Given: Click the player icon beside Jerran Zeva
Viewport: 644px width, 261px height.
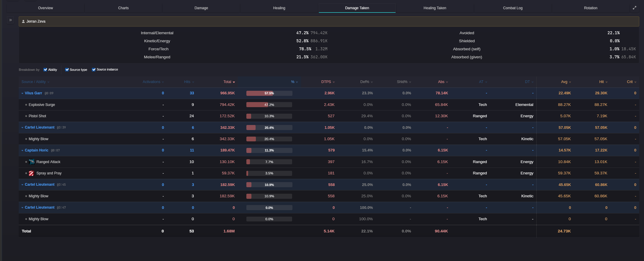Looking at the screenshot, I should coord(23,21).
